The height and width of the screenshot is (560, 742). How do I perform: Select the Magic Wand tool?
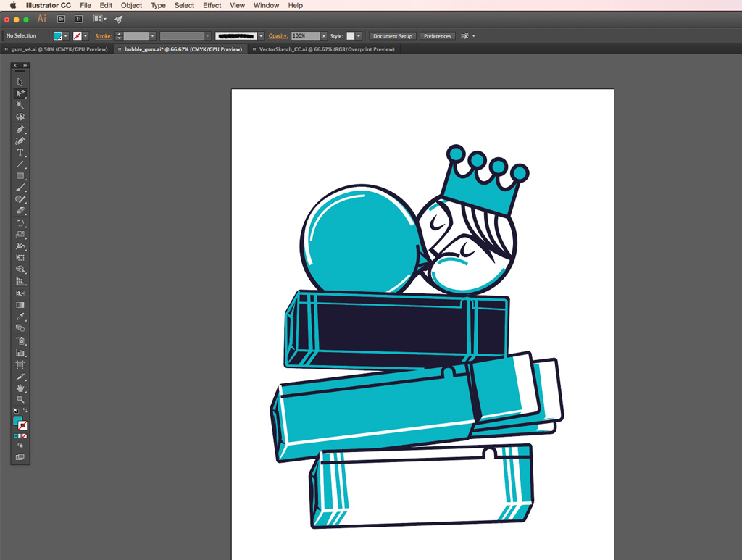20,106
